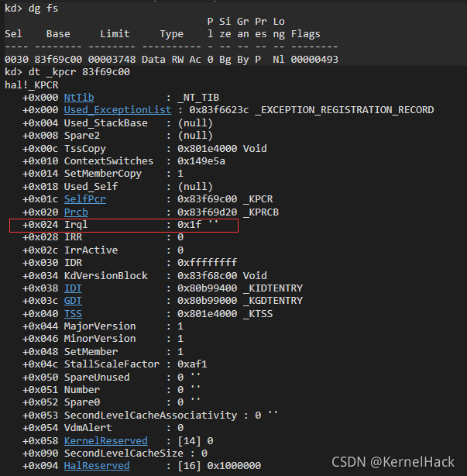Select the KdVersionBlock value 0x83f68c00
The image size is (467, 476).
click(x=207, y=276)
